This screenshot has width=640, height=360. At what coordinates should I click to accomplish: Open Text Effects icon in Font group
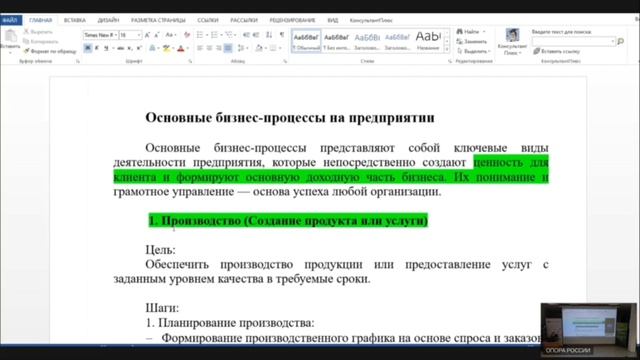(x=152, y=48)
